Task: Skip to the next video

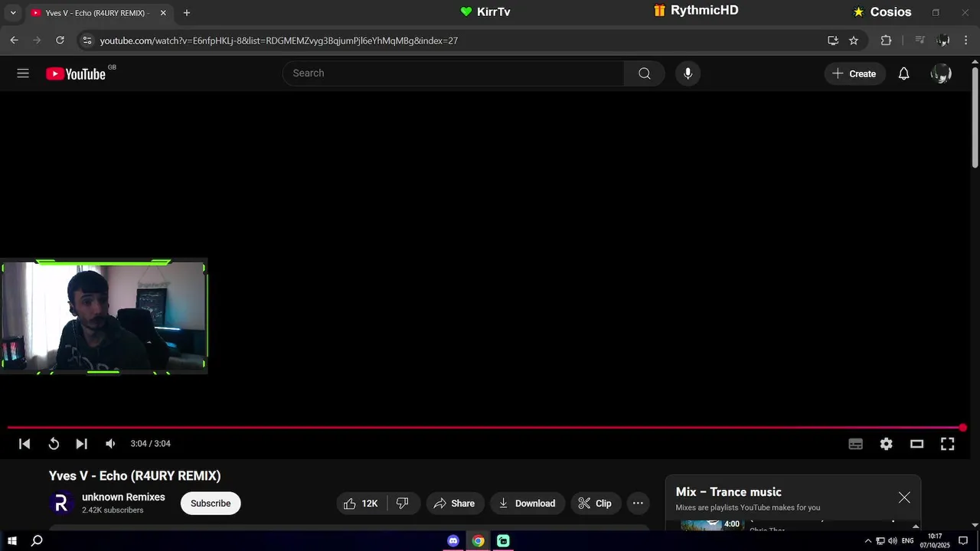Action: point(81,444)
